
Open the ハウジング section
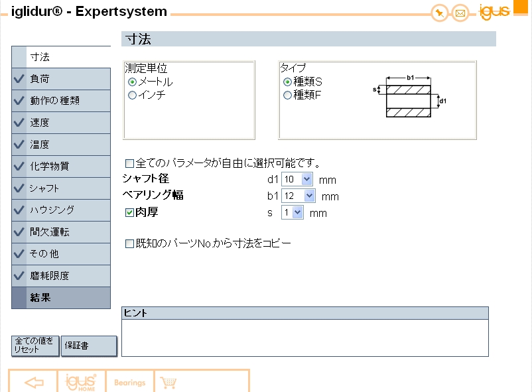click(61, 210)
